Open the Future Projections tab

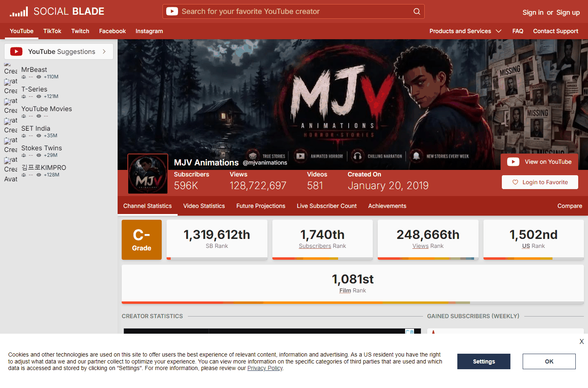pyautogui.click(x=261, y=206)
